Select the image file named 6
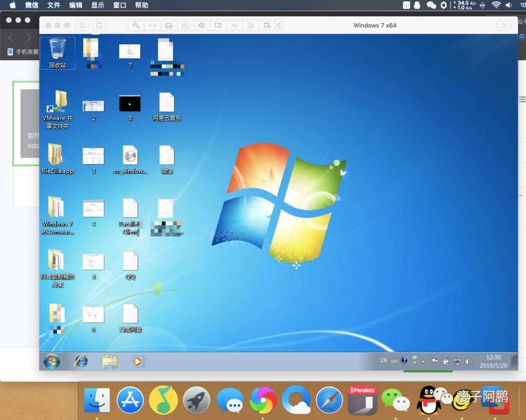526x420 pixels. pos(94,319)
